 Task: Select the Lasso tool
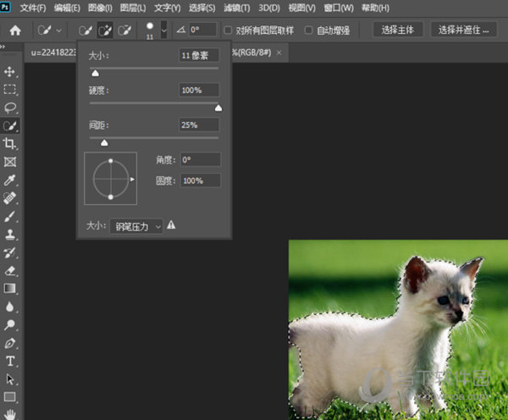[x=11, y=108]
